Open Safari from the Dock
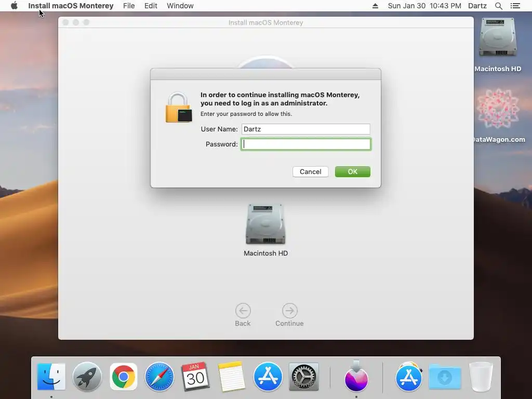The image size is (532, 399). (159, 377)
